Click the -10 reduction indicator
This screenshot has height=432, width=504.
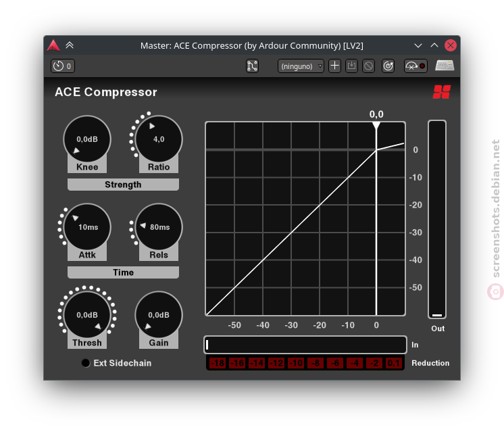(x=295, y=363)
